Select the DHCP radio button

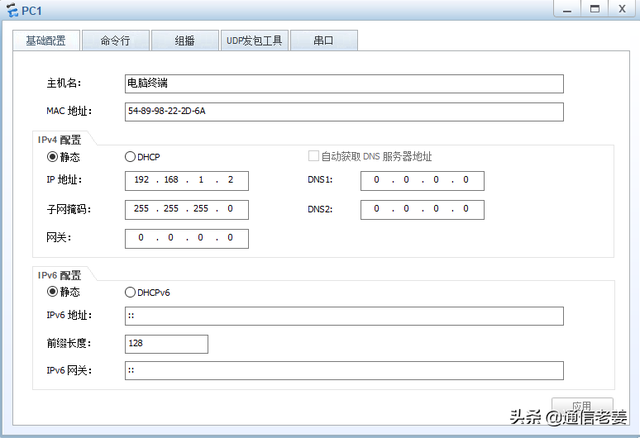pos(130,157)
